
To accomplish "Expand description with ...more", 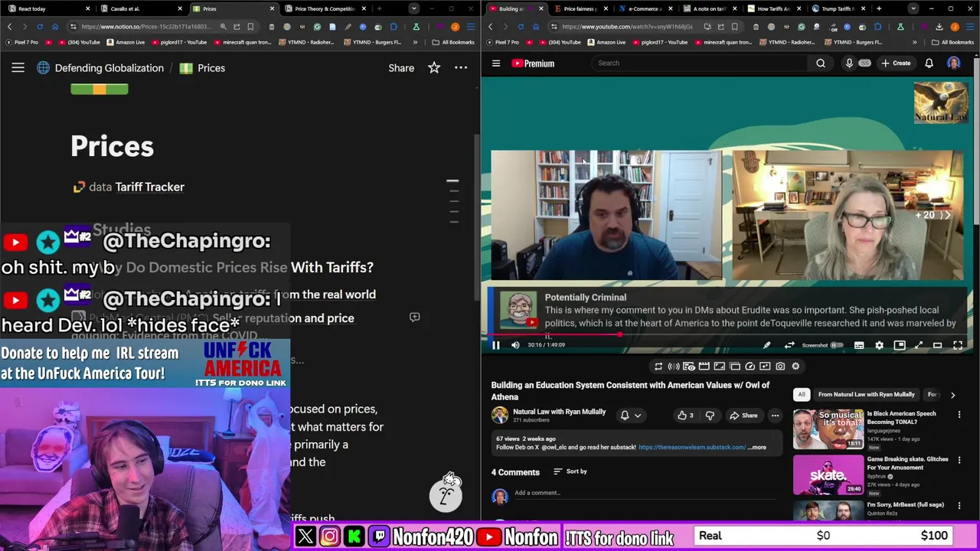I will coord(757,447).
